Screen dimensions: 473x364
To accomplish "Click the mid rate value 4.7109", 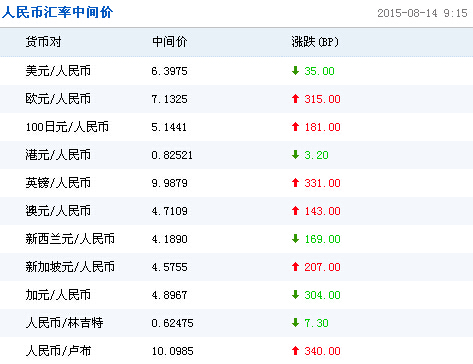I will 169,211.
